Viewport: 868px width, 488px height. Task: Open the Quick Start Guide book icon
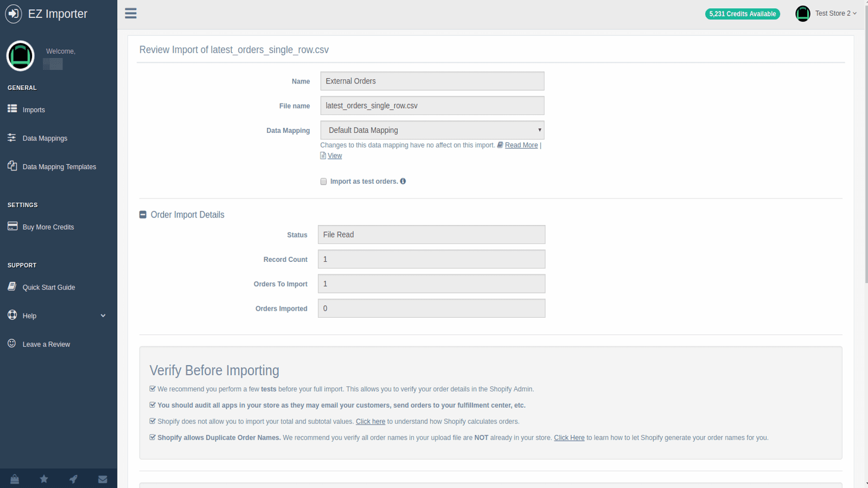point(12,287)
